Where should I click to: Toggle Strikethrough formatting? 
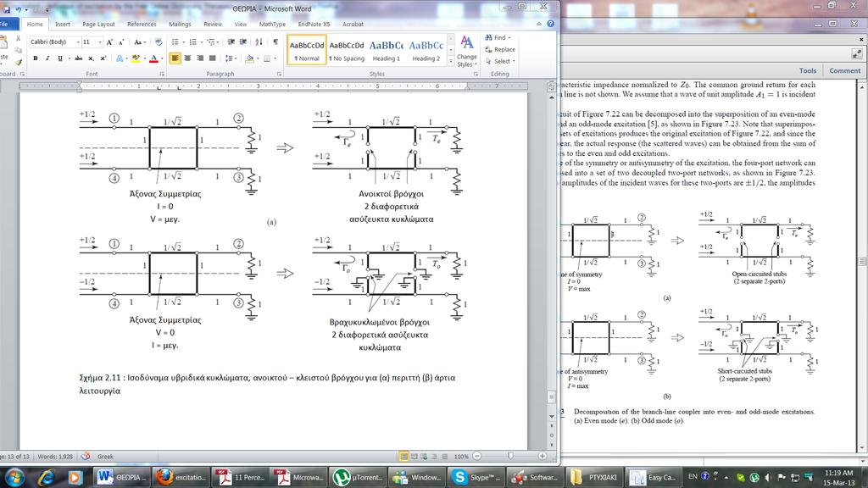79,58
